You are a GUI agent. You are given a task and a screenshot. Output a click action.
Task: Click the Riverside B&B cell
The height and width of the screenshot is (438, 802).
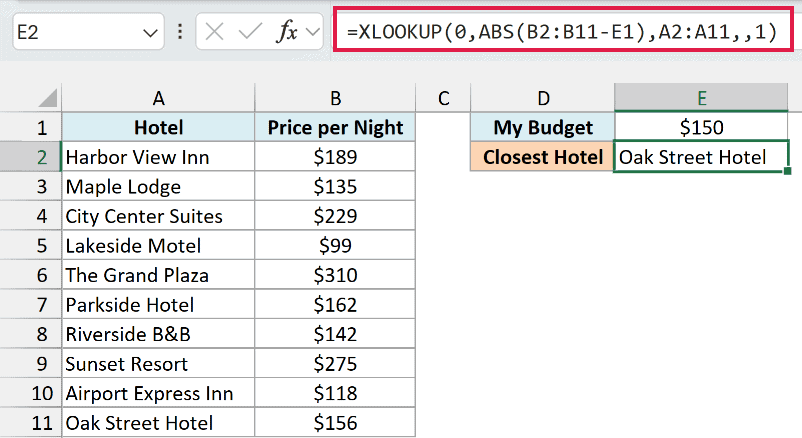(159, 334)
